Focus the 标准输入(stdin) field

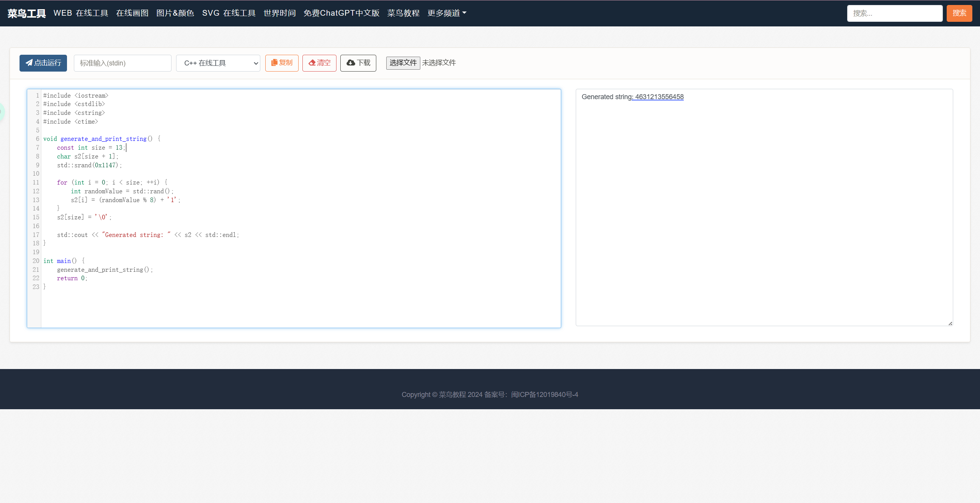(x=122, y=63)
